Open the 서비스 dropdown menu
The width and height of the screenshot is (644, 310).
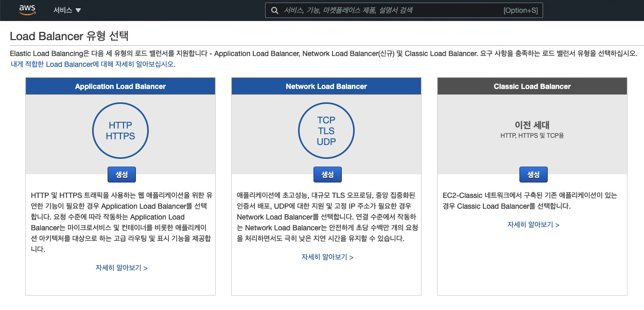(67, 10)
